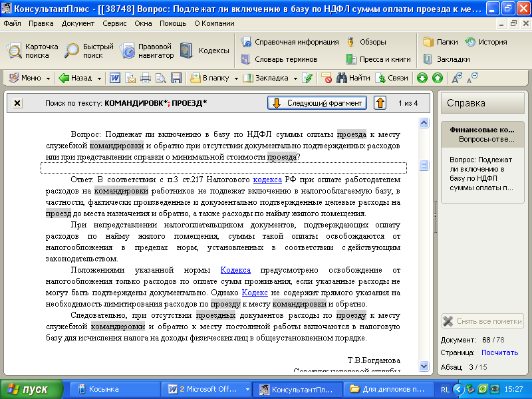Set a Закладка bookmark
The image size is (532, 399).
[x=265, y=78]
